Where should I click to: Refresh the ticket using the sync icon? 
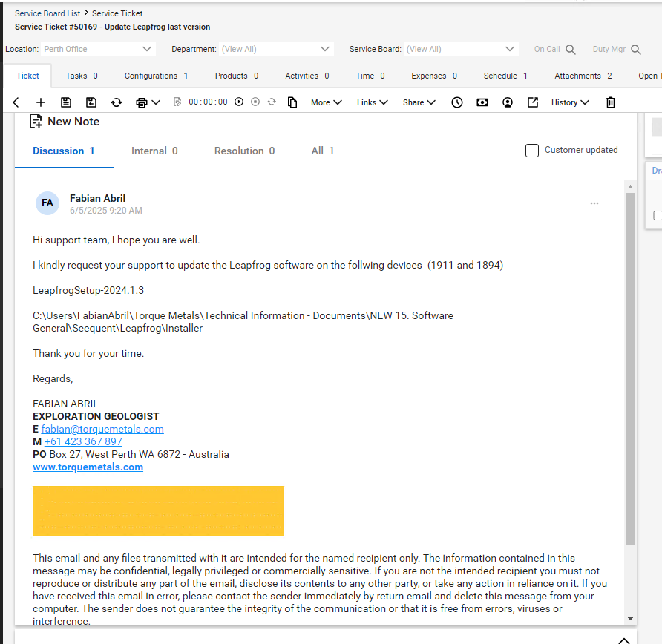click(117, 102)
